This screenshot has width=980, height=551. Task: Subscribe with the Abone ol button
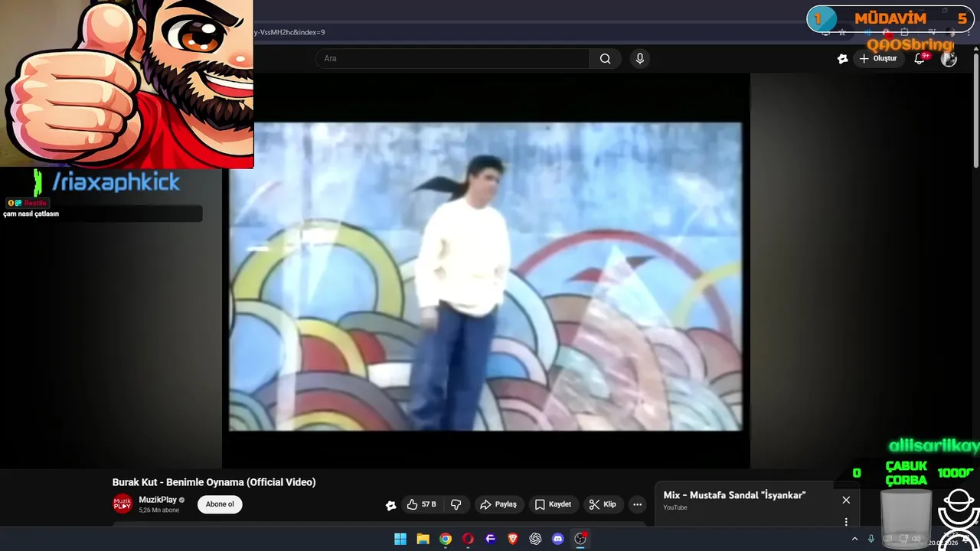(220, 504)
